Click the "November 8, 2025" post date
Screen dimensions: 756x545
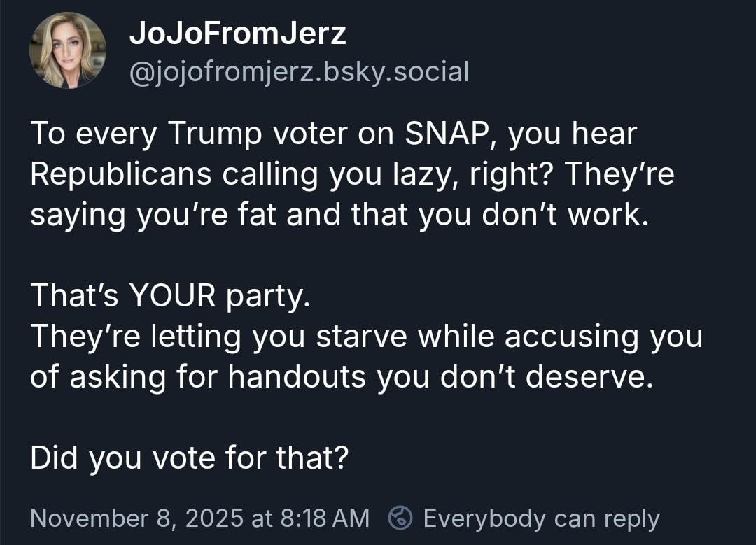click(x=136, y=518)
